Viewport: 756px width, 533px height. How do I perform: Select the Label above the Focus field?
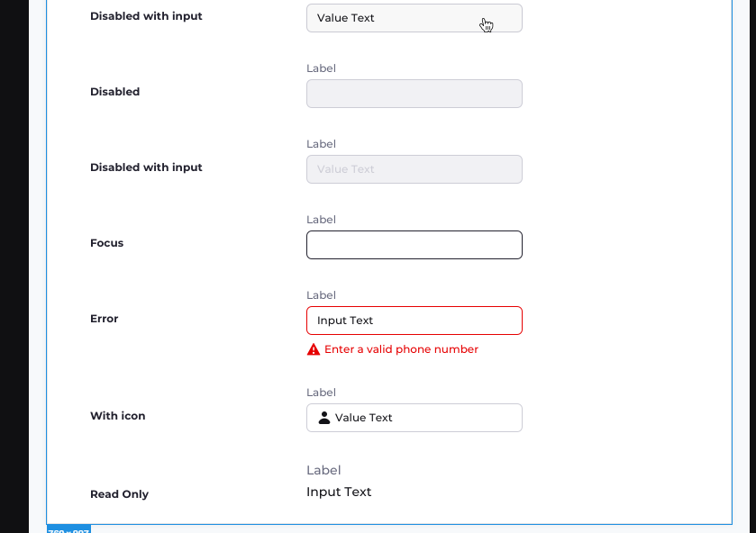pyautogui.click(x=321, y=219)
